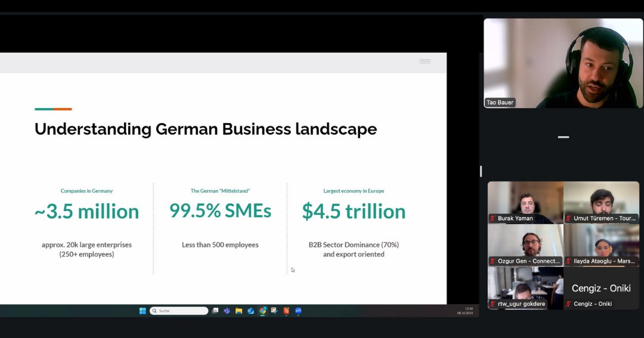Screen dimensions: 644x338
Task: Click muted mic icon next to Ilayda Ataoglu
Action: click(x=568, y=261)
